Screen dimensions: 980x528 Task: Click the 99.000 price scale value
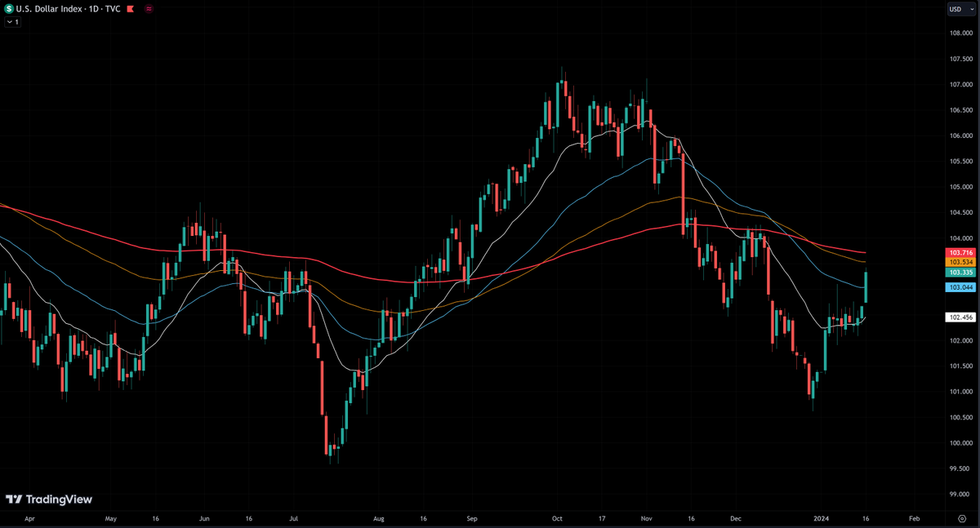960,495
